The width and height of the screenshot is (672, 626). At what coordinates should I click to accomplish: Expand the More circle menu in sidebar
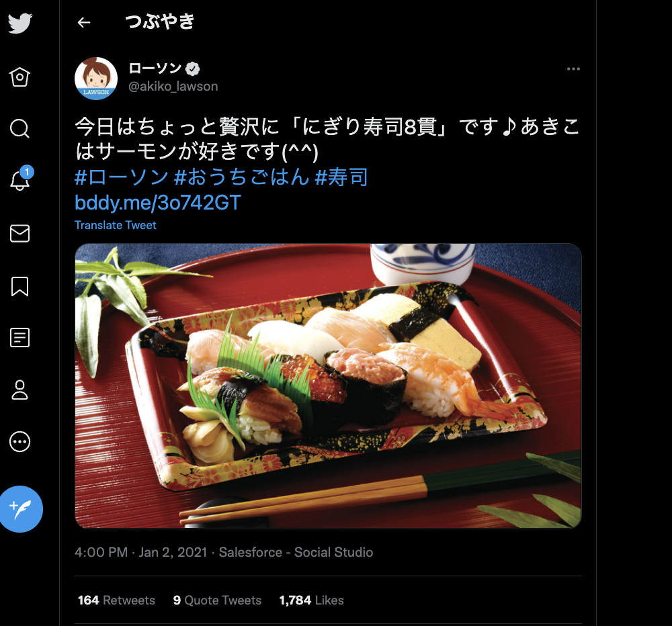pyautogui.click(x=19, y=442)
